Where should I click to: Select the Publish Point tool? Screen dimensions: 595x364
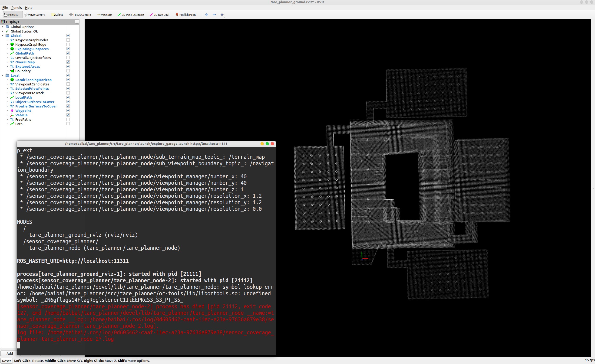click(185, 15)
